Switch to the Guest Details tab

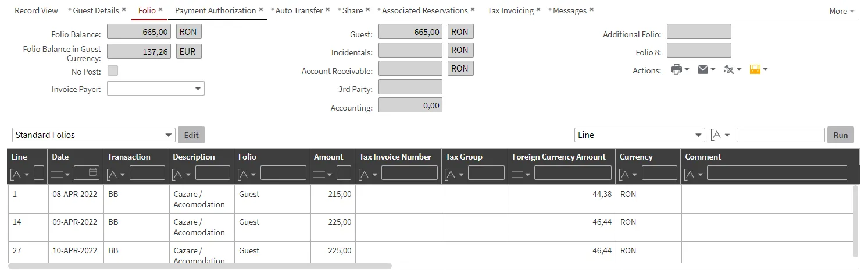pos(96,10)
